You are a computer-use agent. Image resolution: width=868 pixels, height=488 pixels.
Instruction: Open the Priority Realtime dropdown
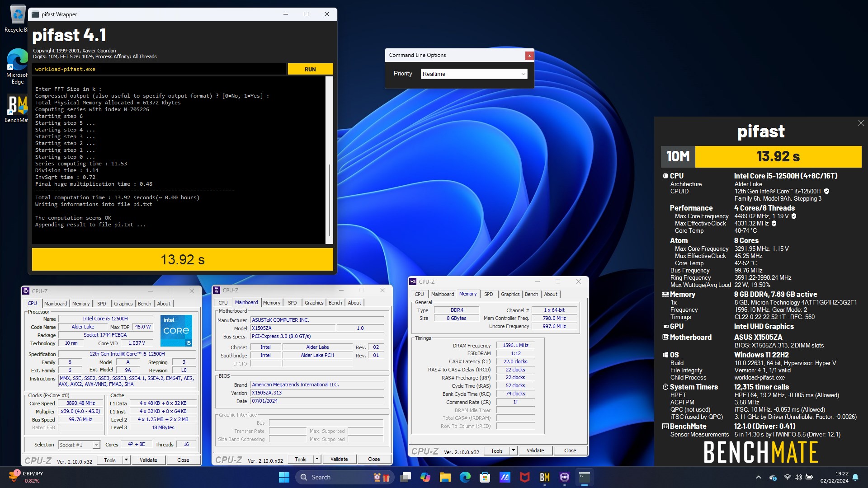tap(474, 74)
